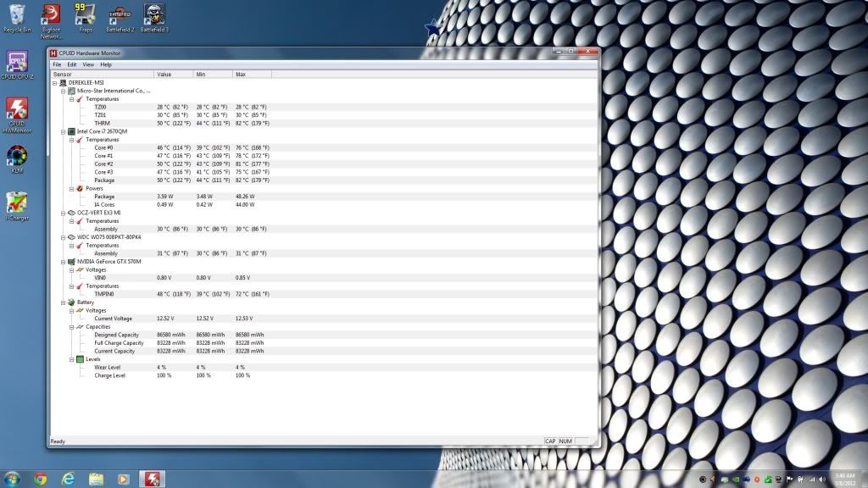
Task: Click the NUM indicator in status bar
Action: (565, 441)
